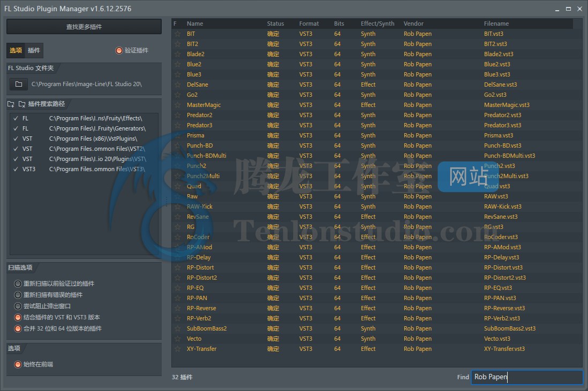Focus the Find search field
The width and height of the screenshot is (588, 391).
click(527, 377)
